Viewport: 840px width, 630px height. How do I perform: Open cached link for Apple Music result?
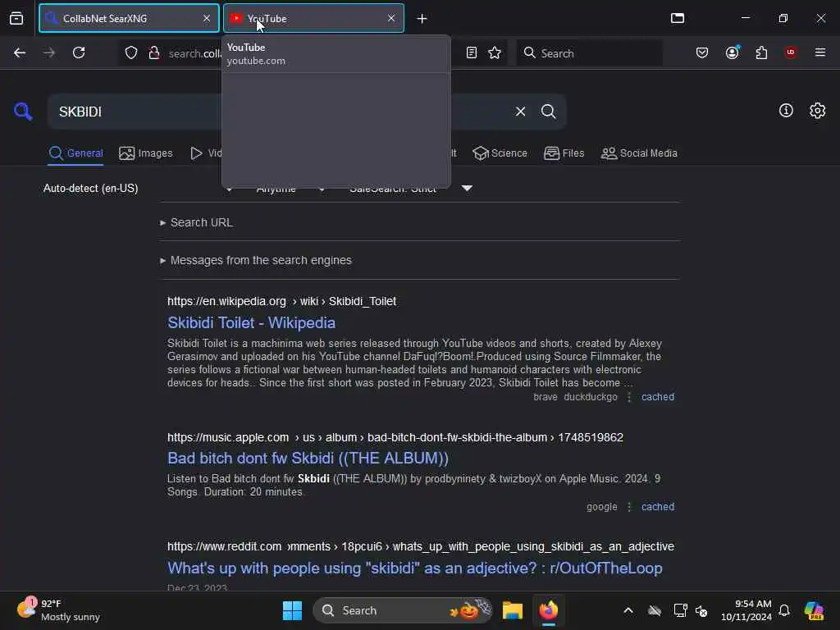(x=658, y=507)
